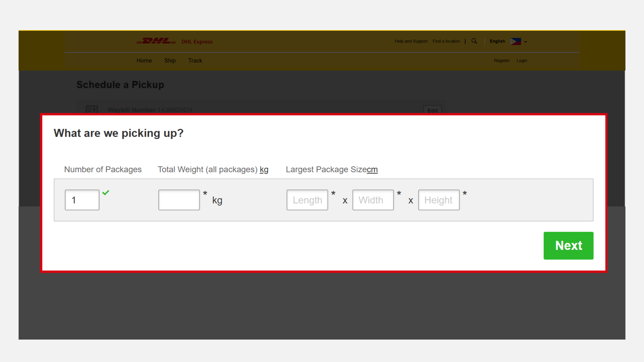Click the waybill document icon
Screen dimensions: 644x362
click(x=92, y=109)
